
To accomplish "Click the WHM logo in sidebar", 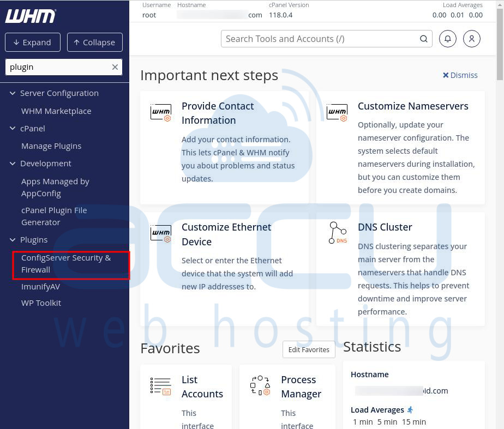I will pyautogui.click(x=31, y=16).
